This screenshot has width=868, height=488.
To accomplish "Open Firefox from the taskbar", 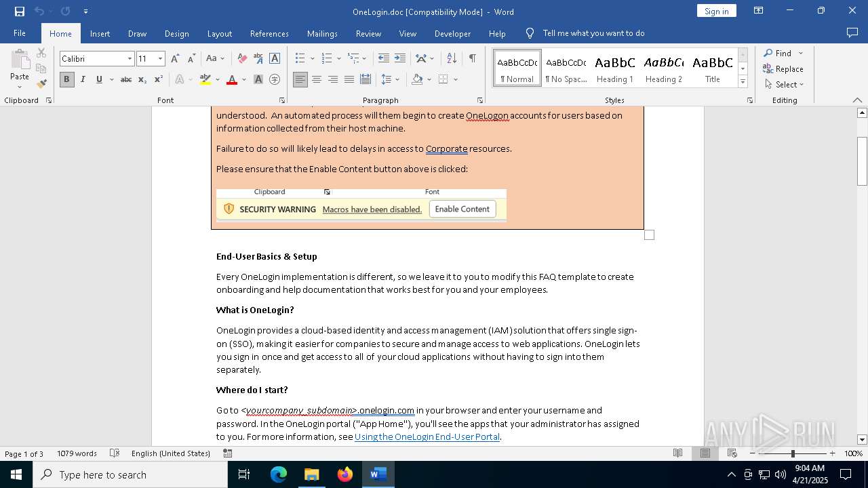I will [345, 474].
